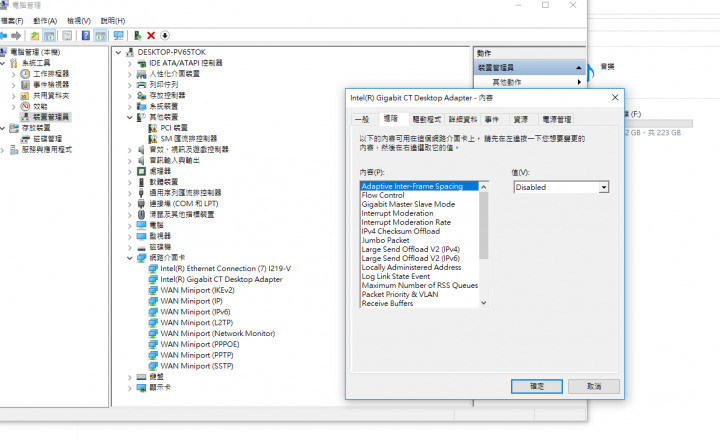Select Flow Control in property list
This screenshot has height=440, width=720.
[383, 195]
